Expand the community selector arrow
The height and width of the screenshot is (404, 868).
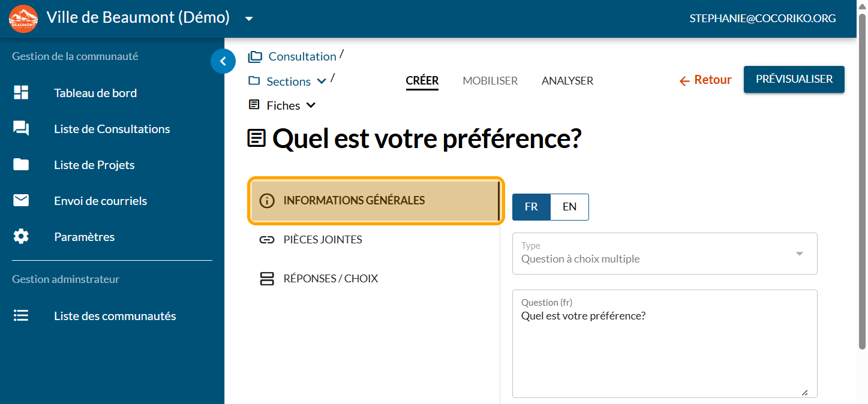249,19
